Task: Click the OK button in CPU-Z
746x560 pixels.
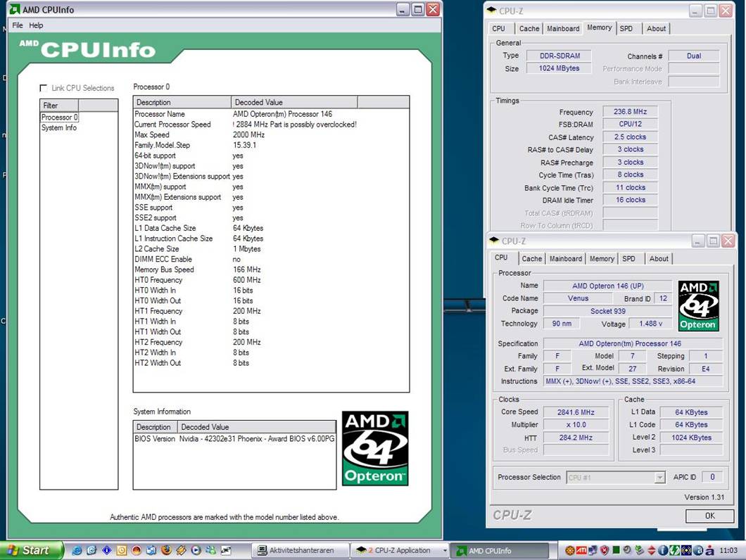Action: tap(709, 516)
